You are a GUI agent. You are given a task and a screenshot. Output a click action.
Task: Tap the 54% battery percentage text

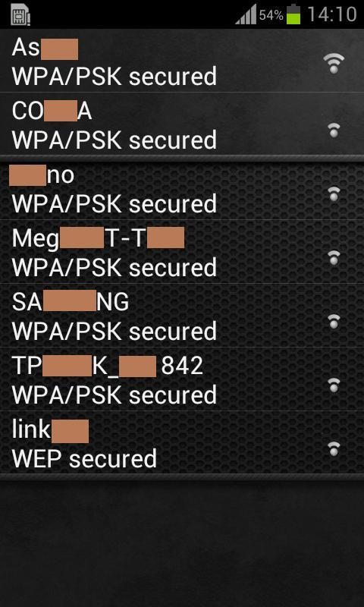[x=271, y=15]
